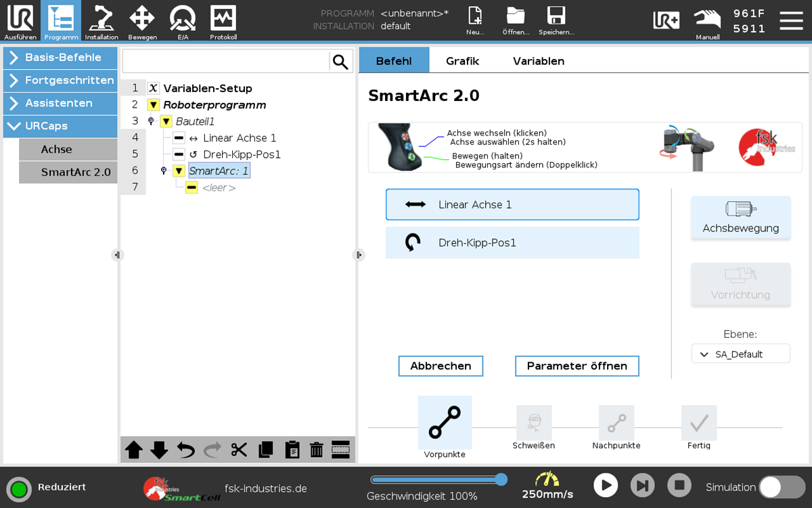Screen dimensions: 812x508
Task: Delete the selected program node
Action: click(316, 450)
